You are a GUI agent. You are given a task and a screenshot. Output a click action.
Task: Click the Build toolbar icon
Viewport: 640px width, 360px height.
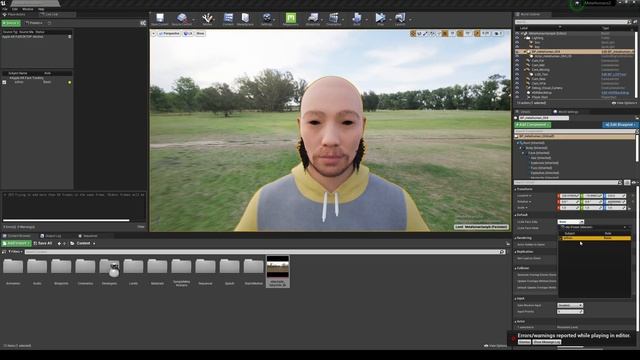(x=357, y=19)
